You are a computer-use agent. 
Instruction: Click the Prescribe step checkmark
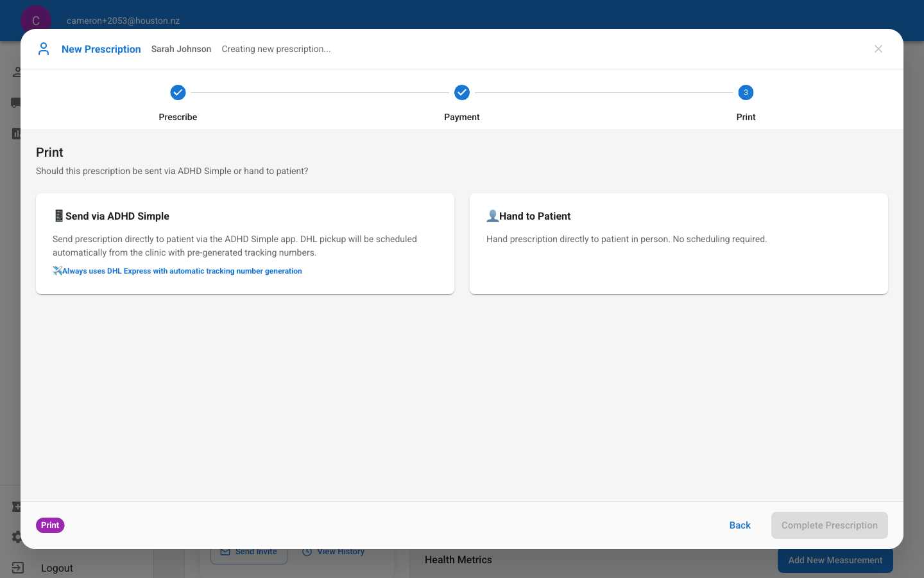[x=178, y=92]
